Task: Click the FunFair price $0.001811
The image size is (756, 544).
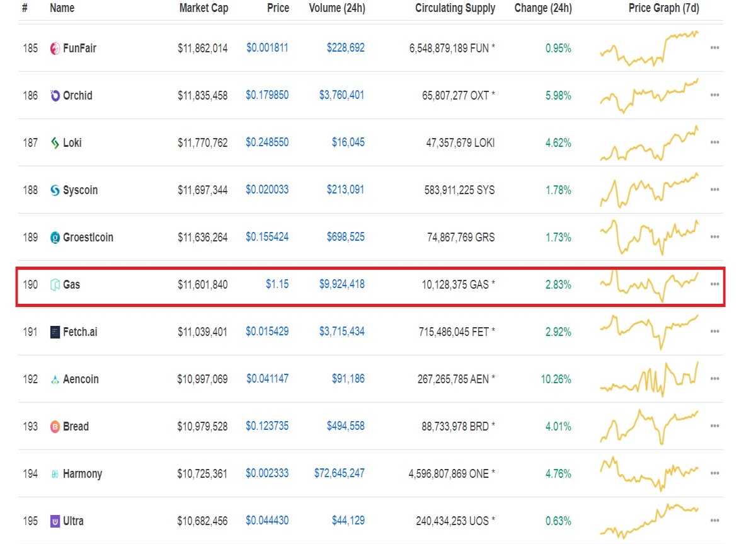Action: (267, 48)
